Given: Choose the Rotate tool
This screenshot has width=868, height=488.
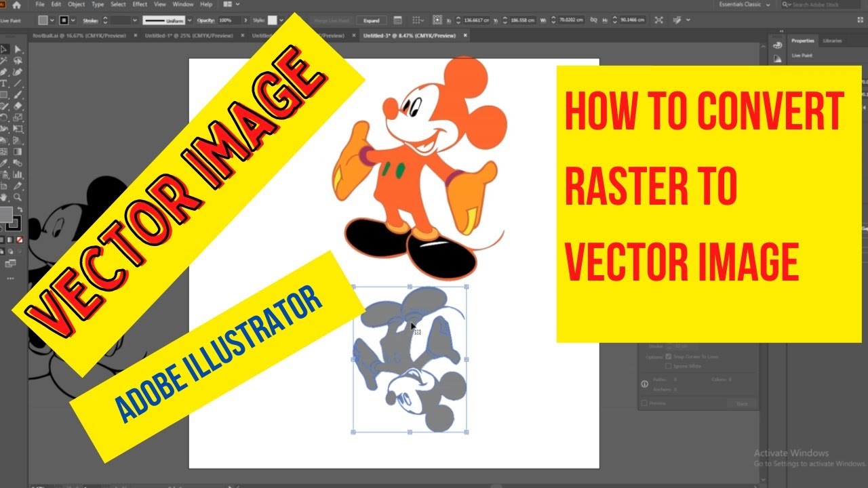Looking at the screenshot, I should coord(5,117).
